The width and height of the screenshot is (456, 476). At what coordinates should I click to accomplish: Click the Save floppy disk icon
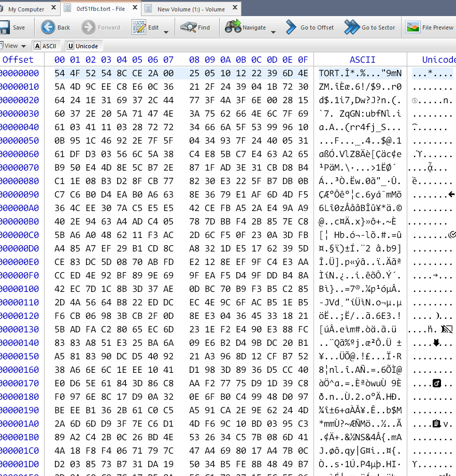click(4, 28)
